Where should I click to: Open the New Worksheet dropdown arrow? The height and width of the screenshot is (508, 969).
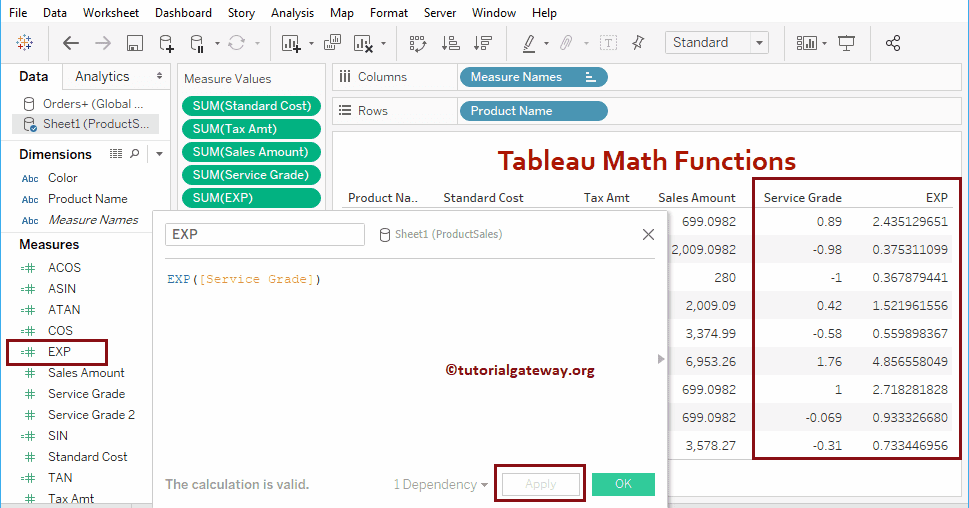(x=311, y=43)
